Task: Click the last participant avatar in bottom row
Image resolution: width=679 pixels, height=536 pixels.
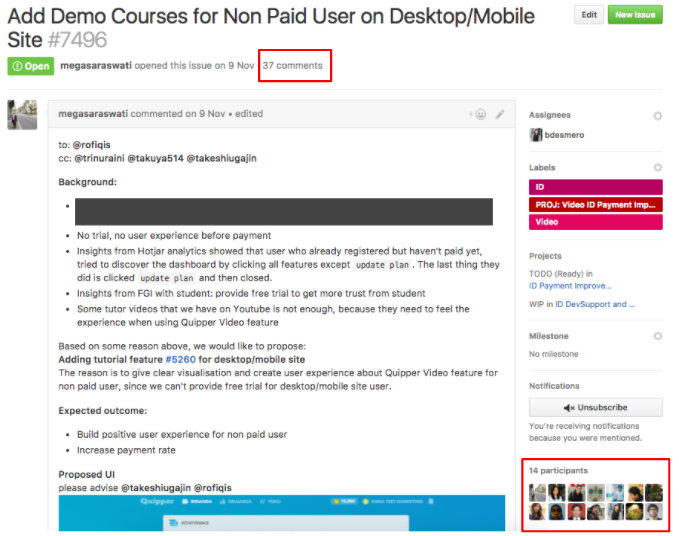Action: pos(654,512)
